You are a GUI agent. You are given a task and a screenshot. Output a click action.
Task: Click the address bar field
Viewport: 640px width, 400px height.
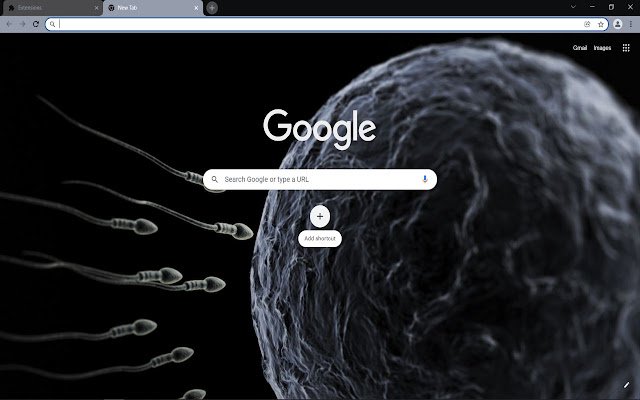pos(327,24)
